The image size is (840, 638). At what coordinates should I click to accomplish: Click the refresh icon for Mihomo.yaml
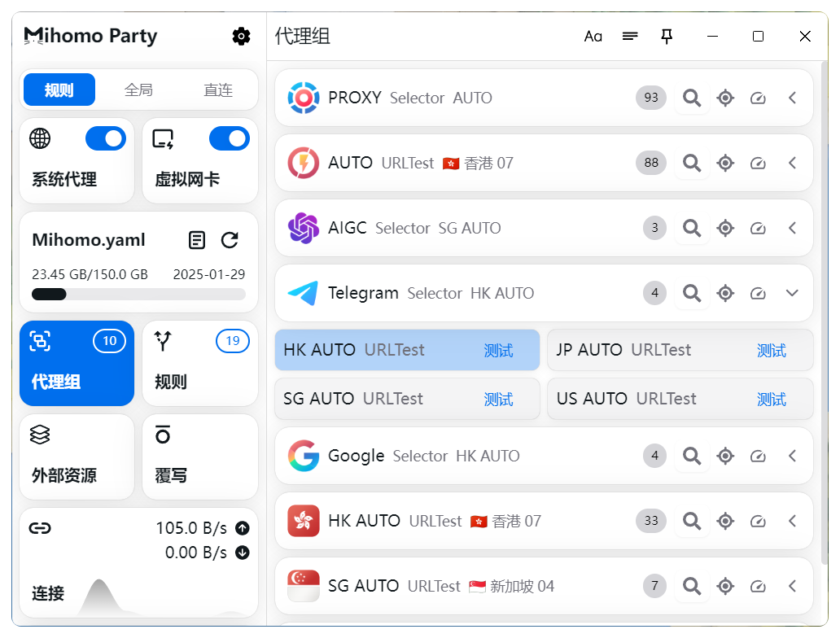tap(230, 240)
